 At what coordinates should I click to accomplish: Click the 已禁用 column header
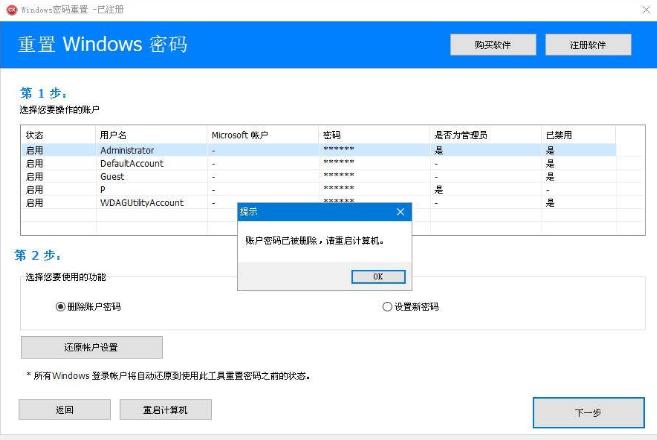pos(579,135)
